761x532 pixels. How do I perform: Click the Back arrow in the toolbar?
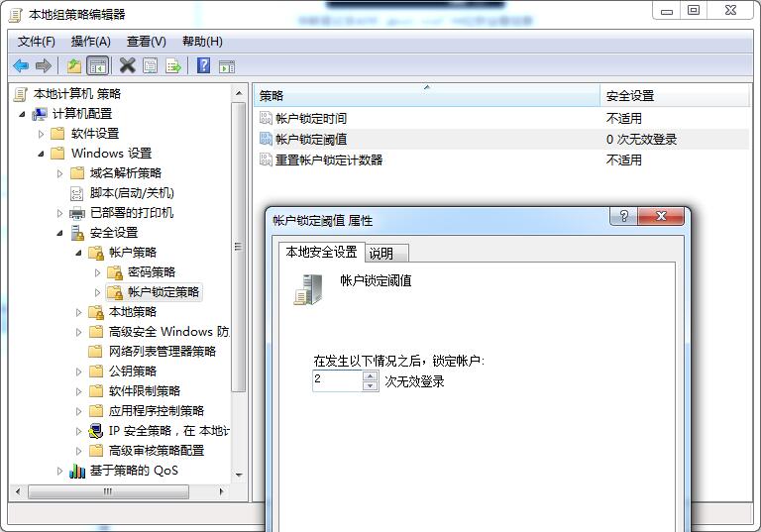[x=20, y=66]
